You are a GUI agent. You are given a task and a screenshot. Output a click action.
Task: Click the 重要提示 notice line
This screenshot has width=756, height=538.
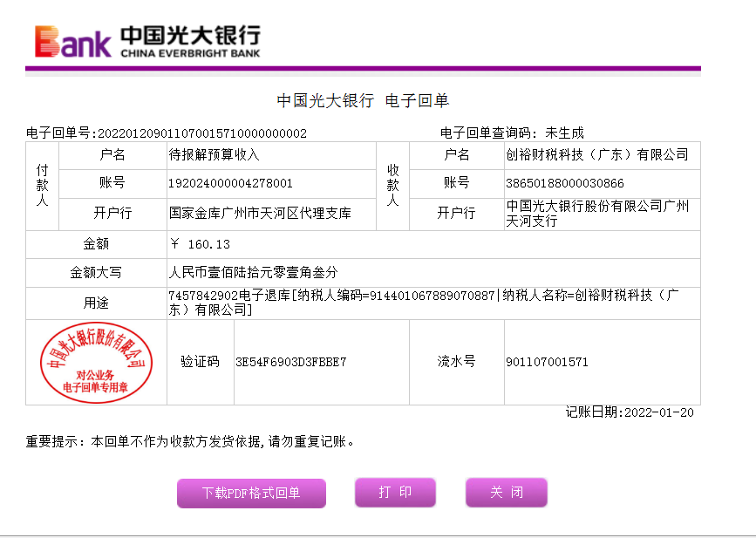tap(190, 441)
